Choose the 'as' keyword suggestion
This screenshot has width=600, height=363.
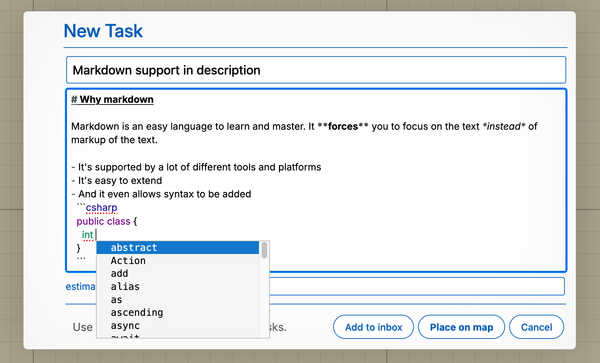point(178,300)
